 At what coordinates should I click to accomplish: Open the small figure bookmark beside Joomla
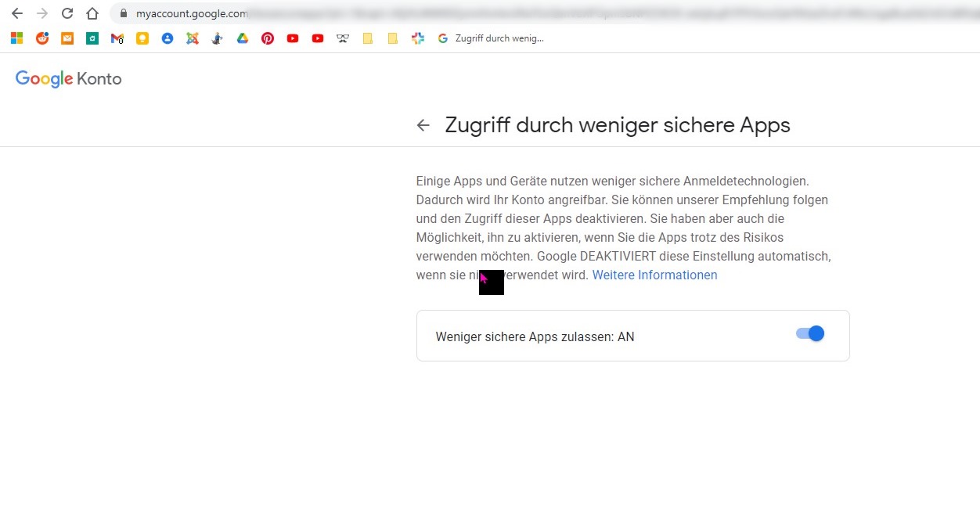[x=218, y=38]
